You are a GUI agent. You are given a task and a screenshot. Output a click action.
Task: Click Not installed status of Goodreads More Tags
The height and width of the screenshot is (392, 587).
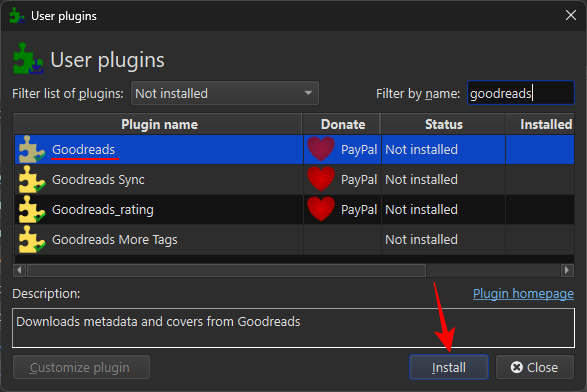422,240
